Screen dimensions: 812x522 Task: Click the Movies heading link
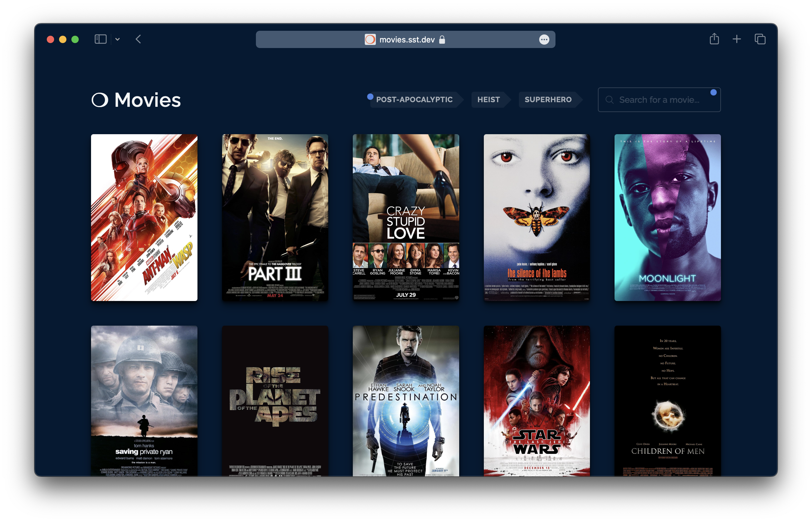click(147, 100)
